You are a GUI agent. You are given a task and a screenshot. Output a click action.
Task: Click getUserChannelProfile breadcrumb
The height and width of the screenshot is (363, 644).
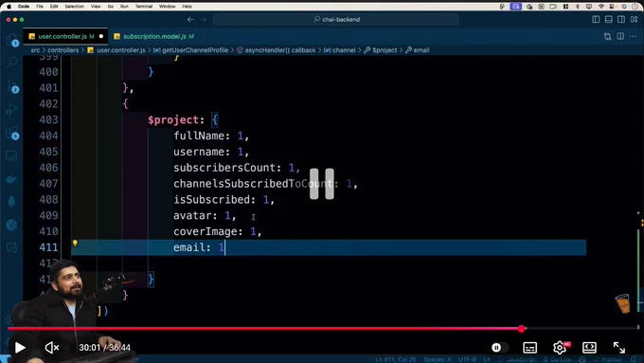[195, 50]
